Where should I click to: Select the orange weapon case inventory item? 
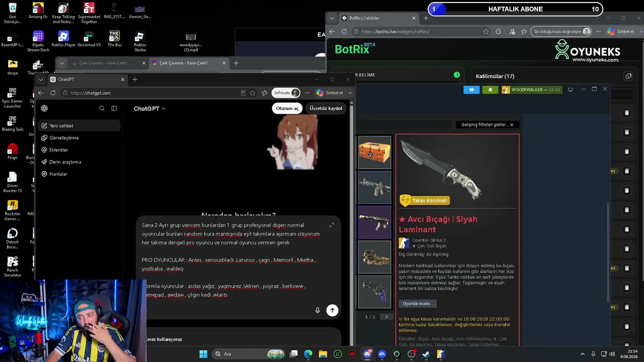(x=374, y=152)
